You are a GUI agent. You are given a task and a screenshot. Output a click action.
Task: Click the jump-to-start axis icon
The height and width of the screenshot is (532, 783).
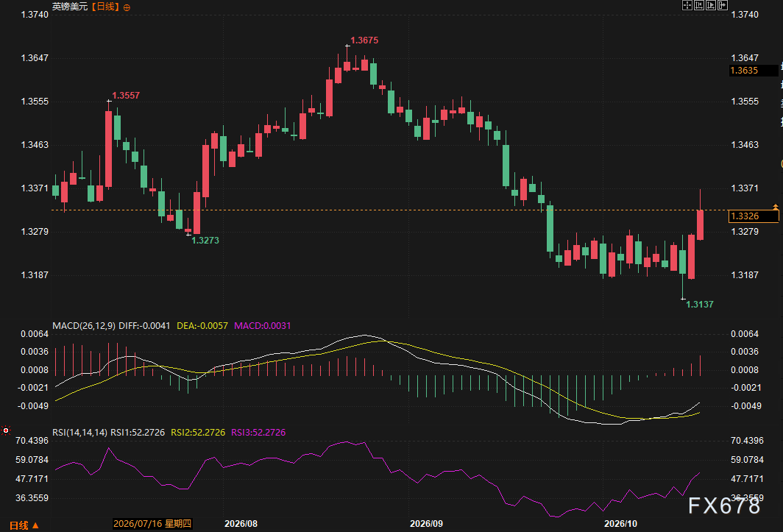pyautogui.click(x=699, y=5)
